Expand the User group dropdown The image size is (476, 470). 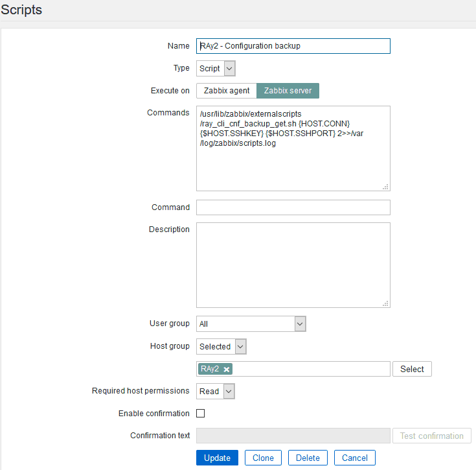coord(251,323)
